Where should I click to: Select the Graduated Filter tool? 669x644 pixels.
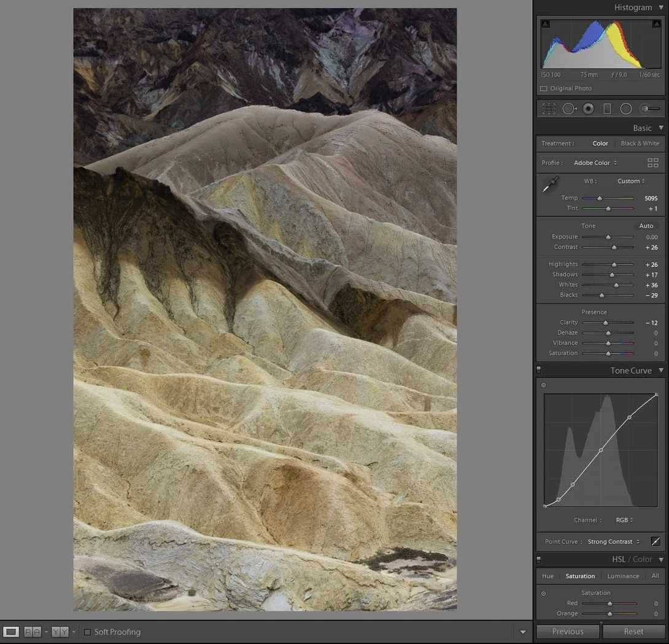607,109
